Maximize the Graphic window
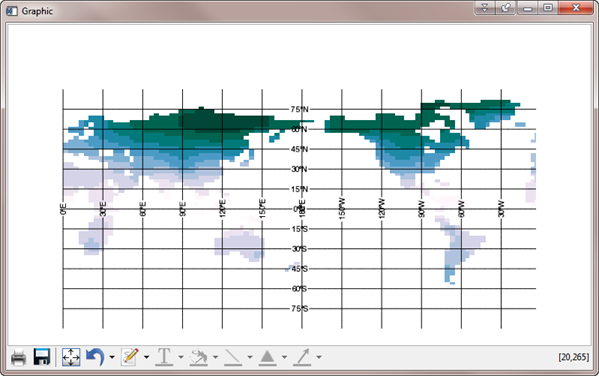The width and height of the screenshot is (599, 376). pos(548,8)
